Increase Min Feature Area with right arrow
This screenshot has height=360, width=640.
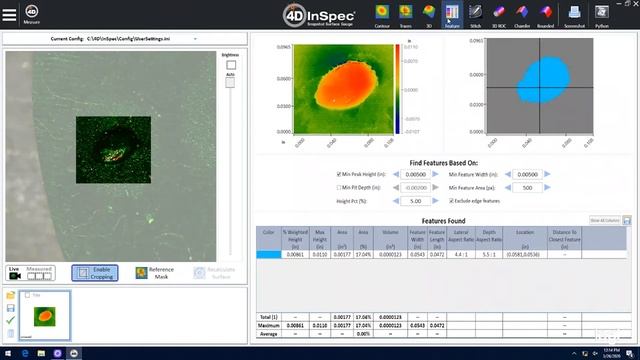click(547, 188)
